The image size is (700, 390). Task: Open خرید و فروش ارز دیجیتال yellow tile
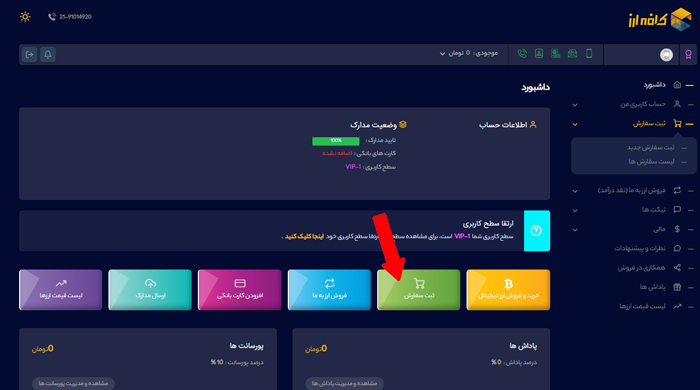(508, 290)
